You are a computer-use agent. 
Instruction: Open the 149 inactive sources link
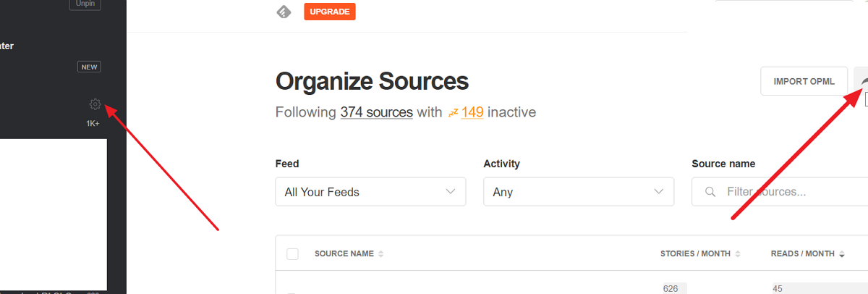pyautogui.click(x=472, y=113)
